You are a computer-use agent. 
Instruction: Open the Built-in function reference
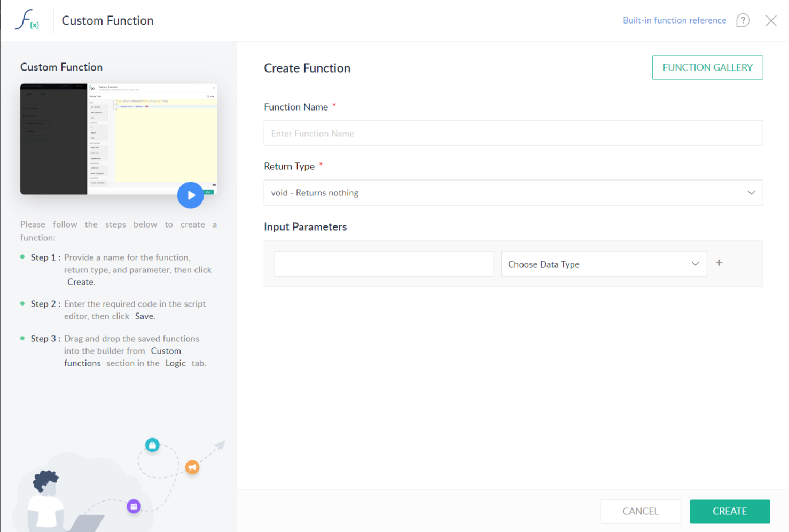coord(674,20)
